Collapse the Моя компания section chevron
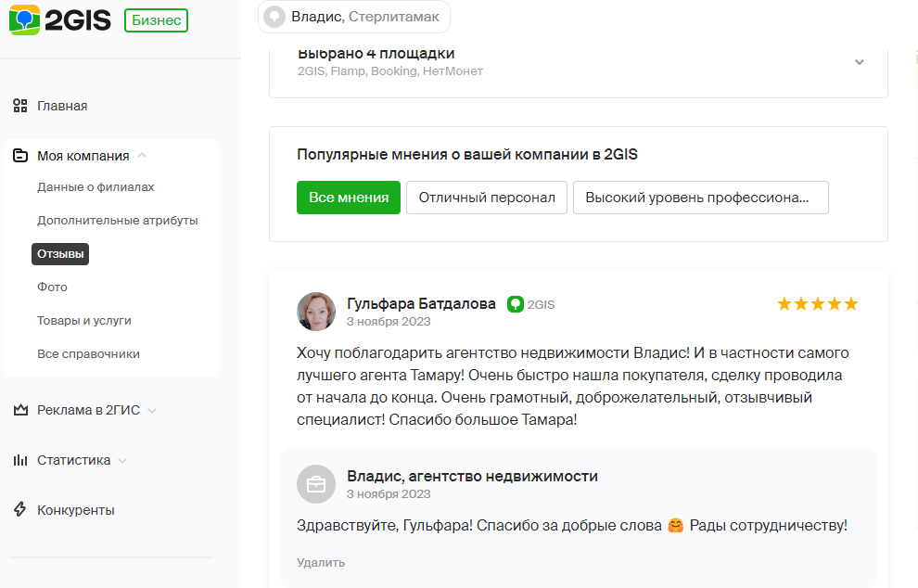 [142, 156]
